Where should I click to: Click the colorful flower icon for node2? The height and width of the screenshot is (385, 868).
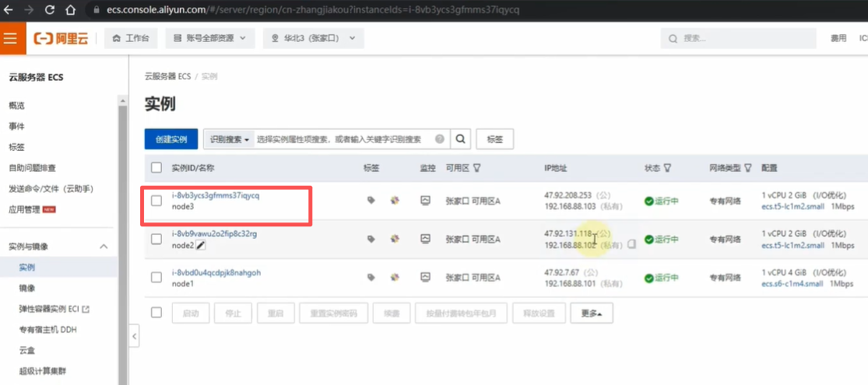pyautogui.click(x=395, y=239)
